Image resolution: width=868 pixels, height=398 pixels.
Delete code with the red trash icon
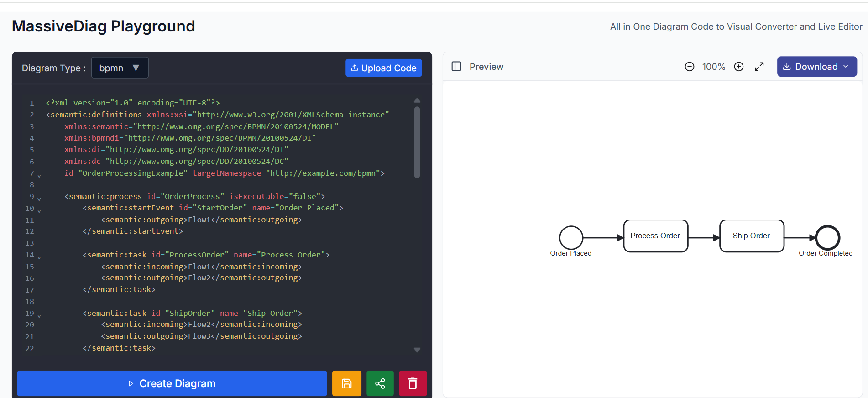tap(413, 383)
